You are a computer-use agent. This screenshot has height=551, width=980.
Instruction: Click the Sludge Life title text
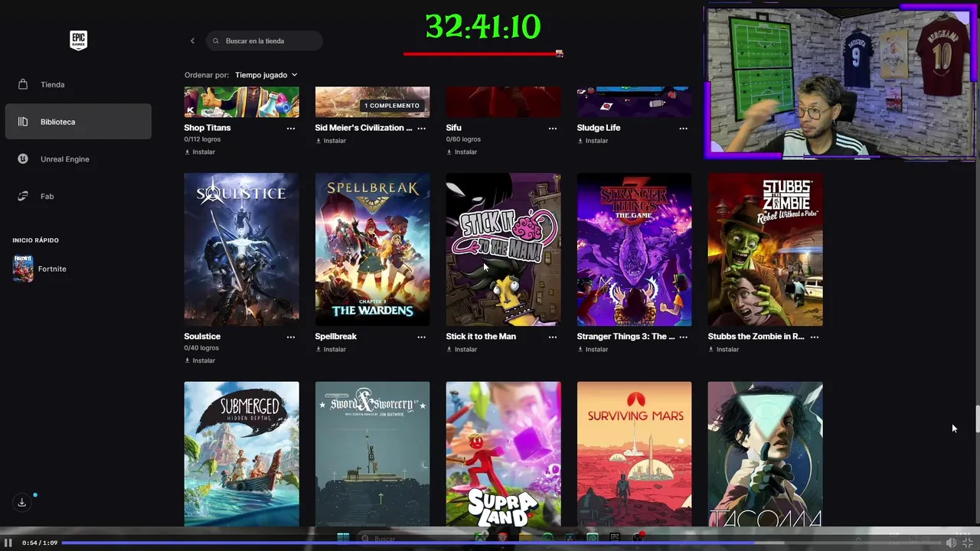pos(599,128)
